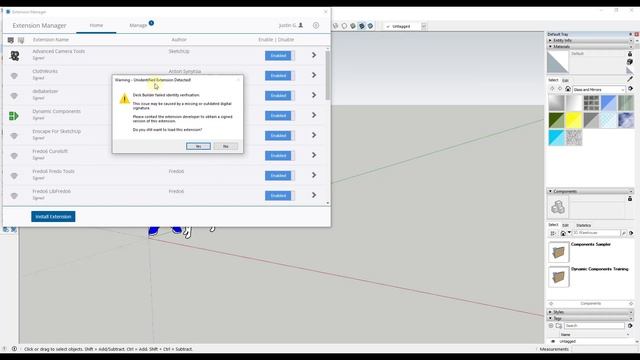Switch to Manage tab in Extension Manager
640x360 pixels.
tap(138, 25)
